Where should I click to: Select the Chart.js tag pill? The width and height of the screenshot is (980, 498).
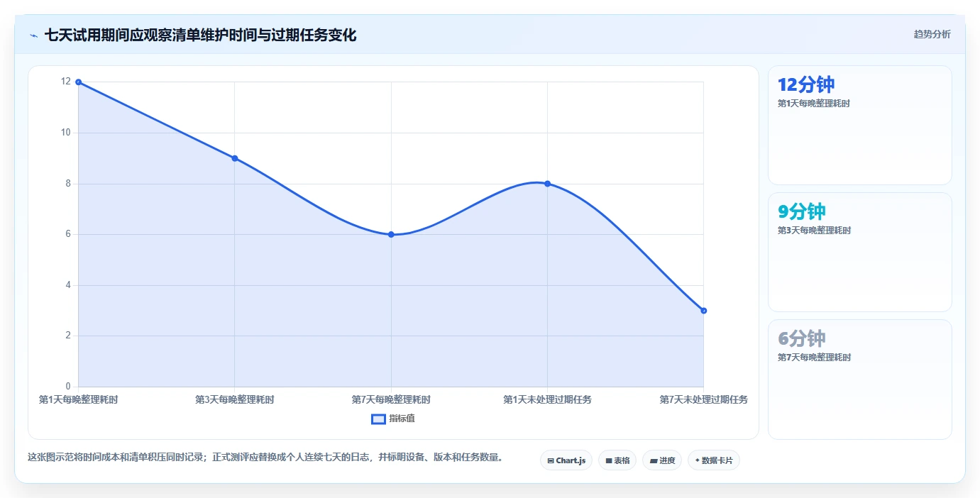(x=566, y=460)
